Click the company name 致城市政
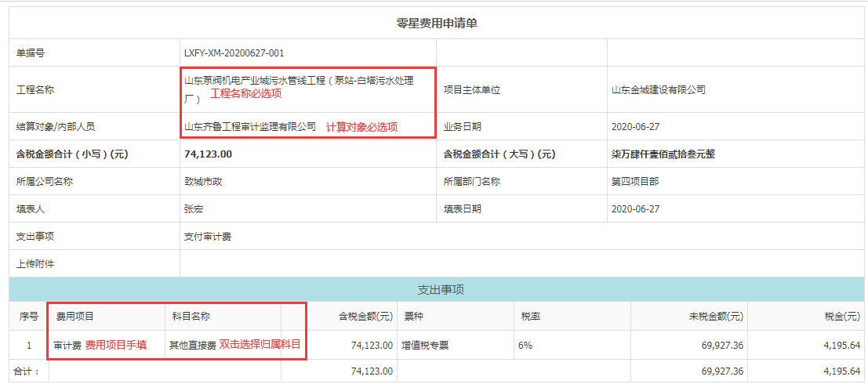Screen dimensions: 868x384 [x=203, y=182]
